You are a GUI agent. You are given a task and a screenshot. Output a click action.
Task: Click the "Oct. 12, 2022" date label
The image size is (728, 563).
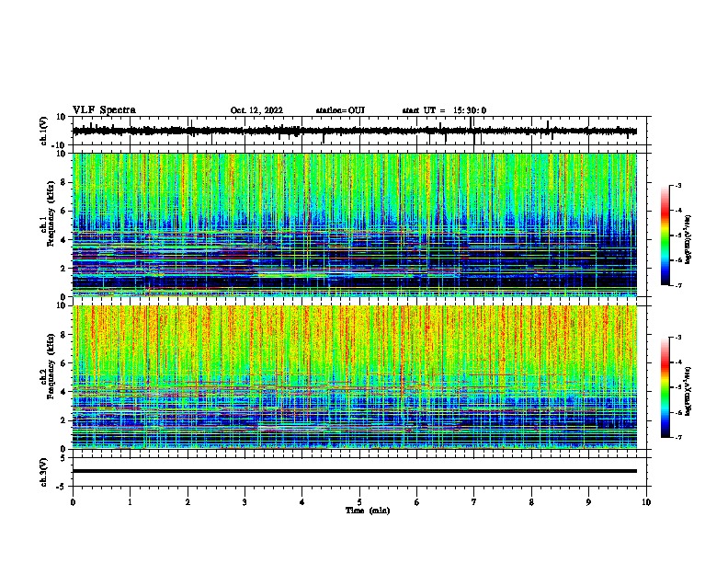coord(256,110)
